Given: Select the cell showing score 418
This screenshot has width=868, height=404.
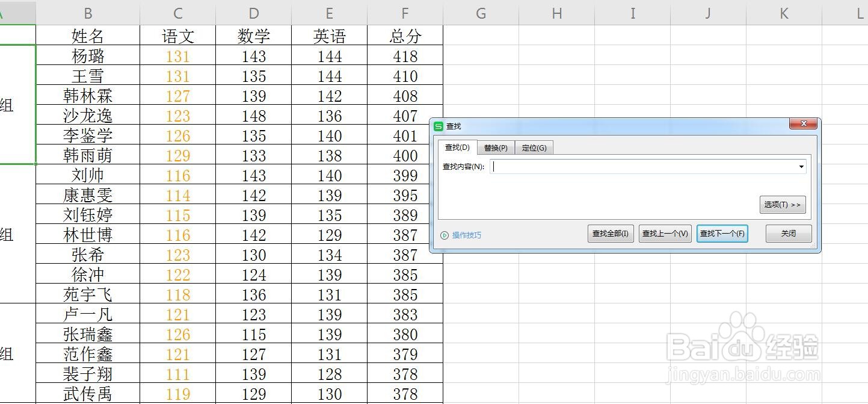Looking at the screenshot, I should click(404, 55).
